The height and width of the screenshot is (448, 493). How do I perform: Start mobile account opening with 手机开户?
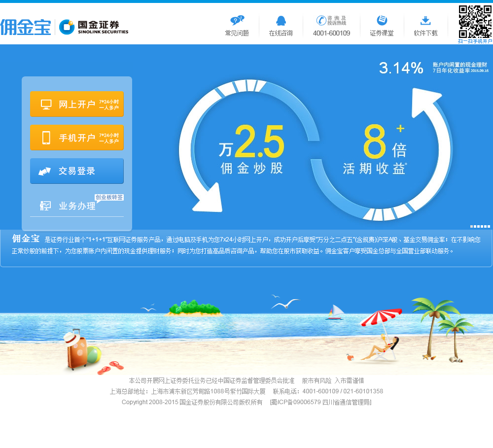point(77,138)
